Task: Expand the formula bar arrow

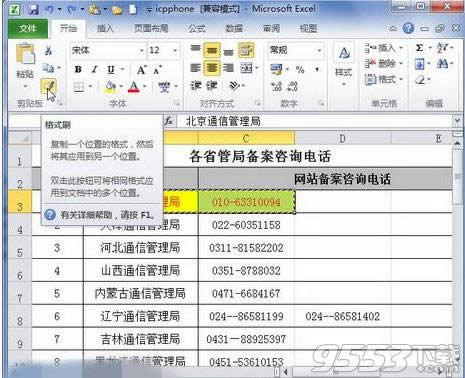Action: pos(458,121)
